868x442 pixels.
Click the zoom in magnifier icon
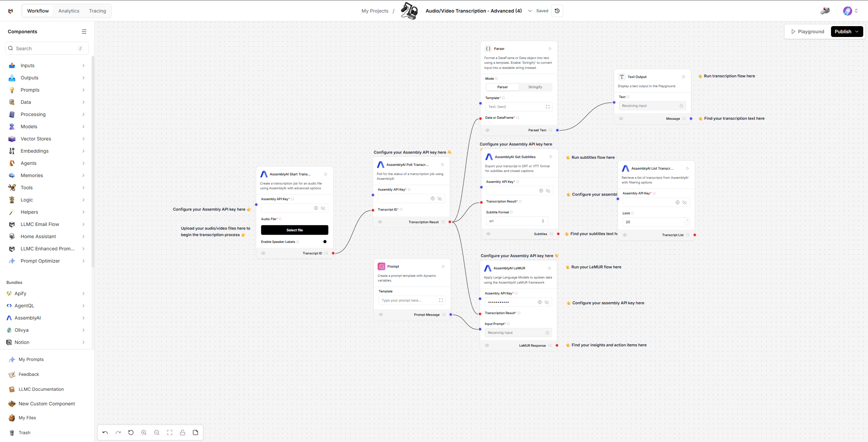(144, 433)
